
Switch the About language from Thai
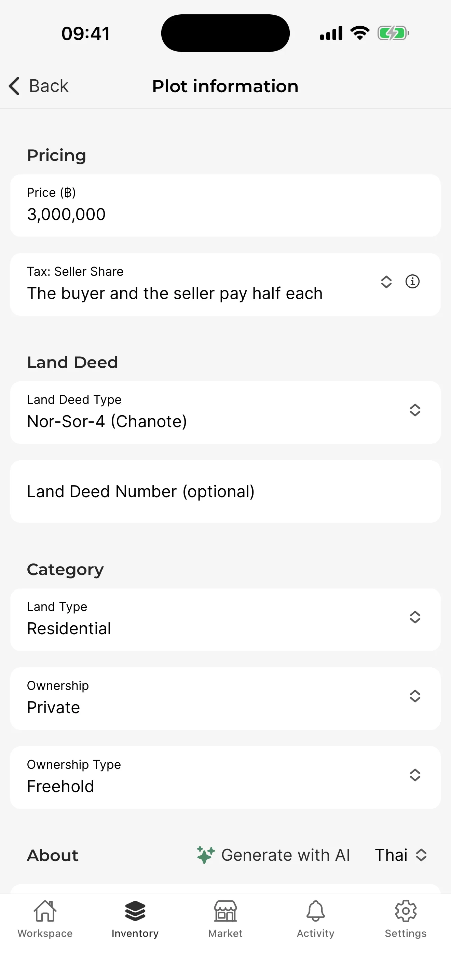(401, 855)
